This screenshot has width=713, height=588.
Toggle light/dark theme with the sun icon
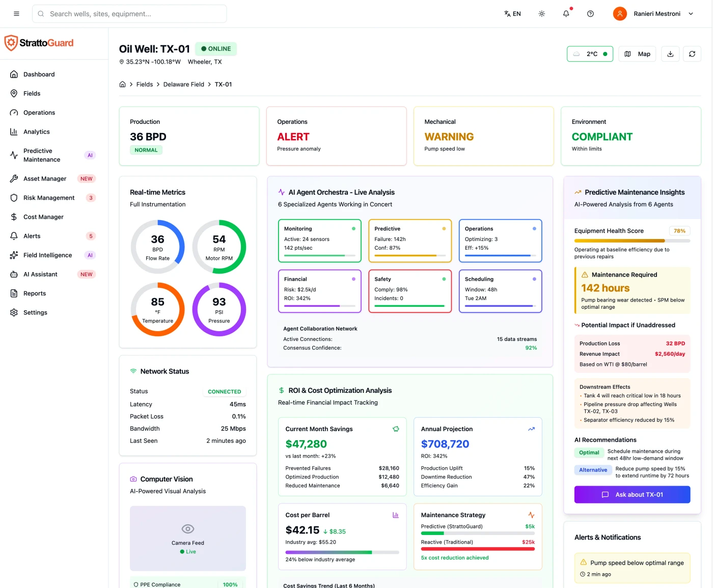(x=541, y=14)
